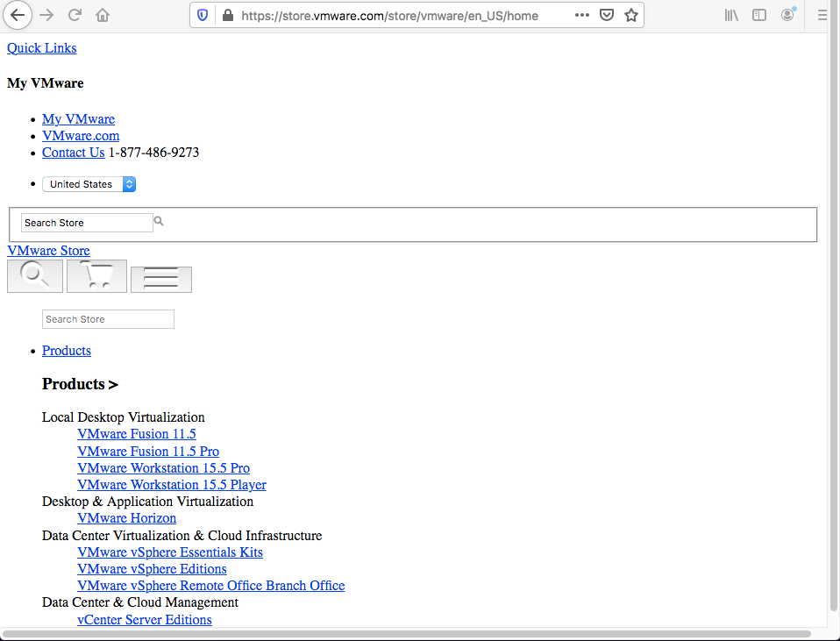Open VMware Workstation 15.5 Pro link
Screen dimensions: 840x641
(x=163, y=468)
